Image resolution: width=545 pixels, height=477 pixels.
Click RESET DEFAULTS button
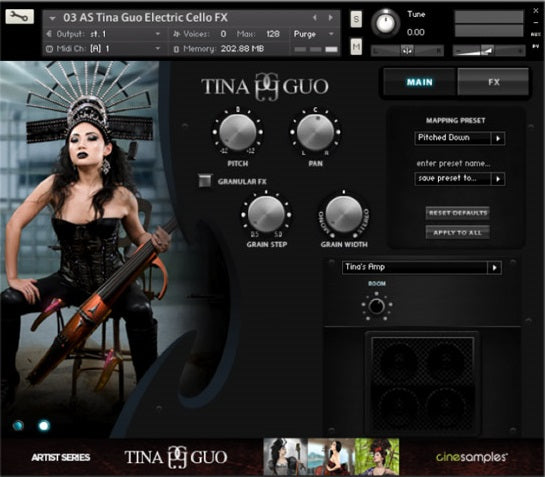[458, 213]
